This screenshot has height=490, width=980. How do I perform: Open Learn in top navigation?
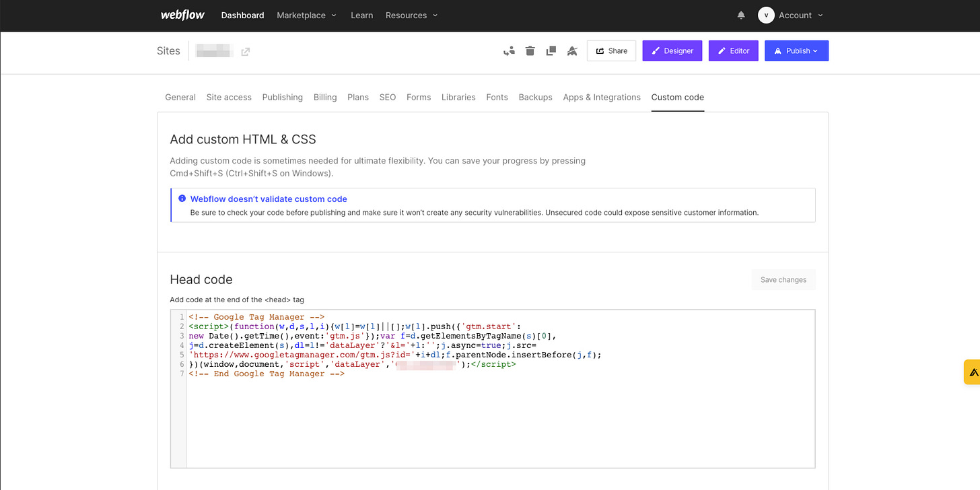361,15
